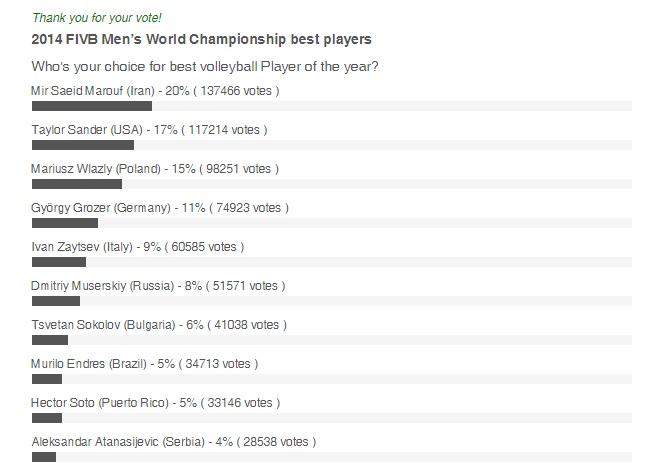Select the Ivan Zaytsev (Italy) result label
The width and height of the screenshot is (670, 474).
(x=138, y=247)
